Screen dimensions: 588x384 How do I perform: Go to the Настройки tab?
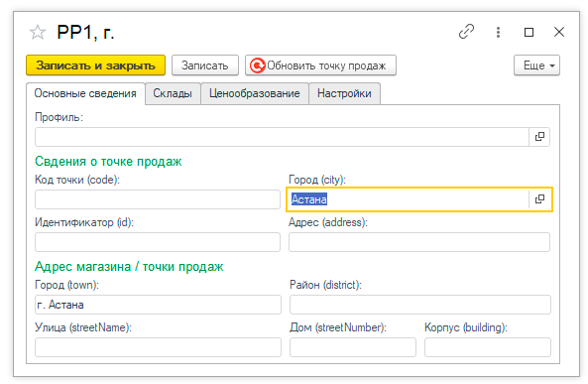344,93
